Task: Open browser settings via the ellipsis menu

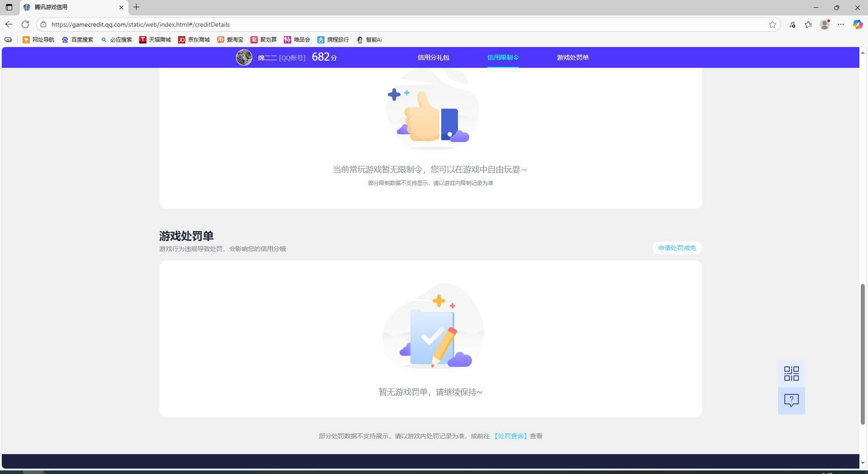Action: 841,24
